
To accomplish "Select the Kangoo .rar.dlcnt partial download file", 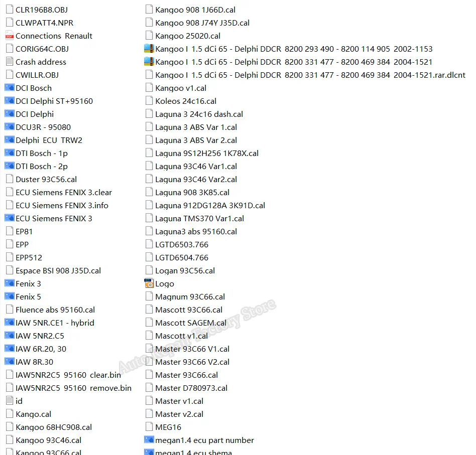I will (x=305, y=75).
